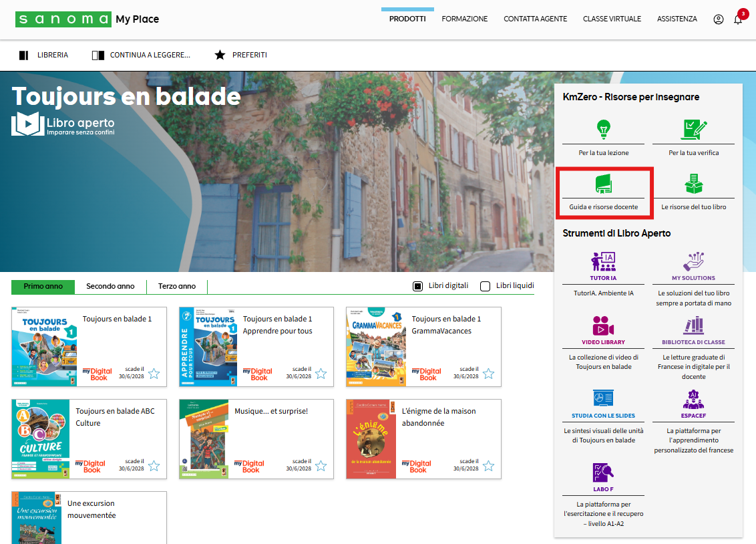Open Studia con le slides icon
Viewport: 756px width, 544px height.
click(x=603, y=399)
